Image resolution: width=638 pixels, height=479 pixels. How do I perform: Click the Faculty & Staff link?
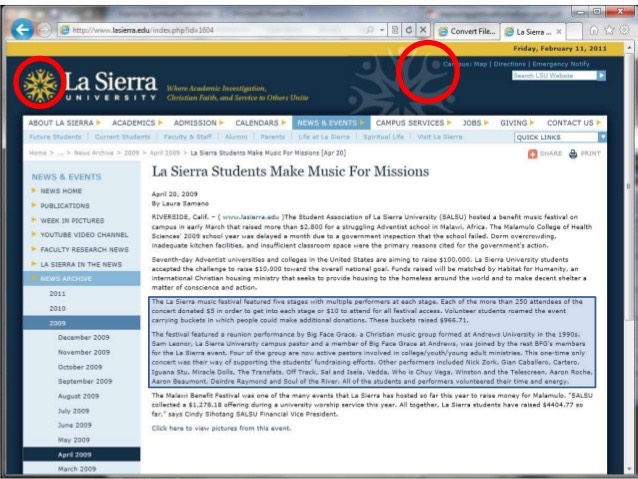pyautogui.click(x=188, y=137)
